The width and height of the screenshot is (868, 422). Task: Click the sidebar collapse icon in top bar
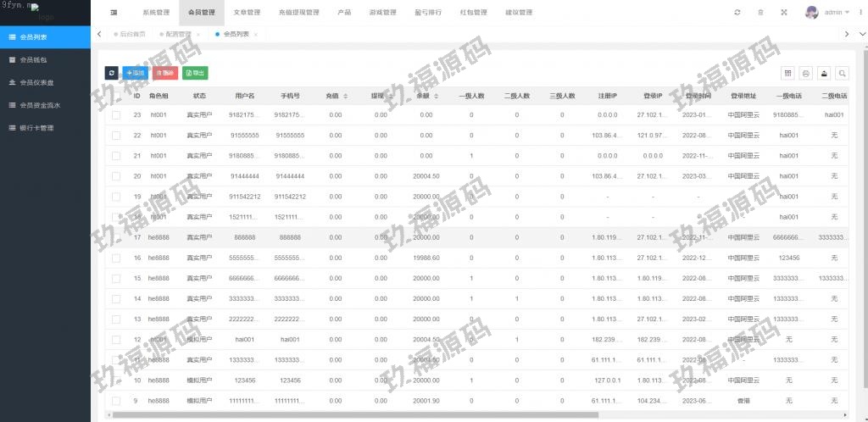pyautogui.click(x=114, y=13)
